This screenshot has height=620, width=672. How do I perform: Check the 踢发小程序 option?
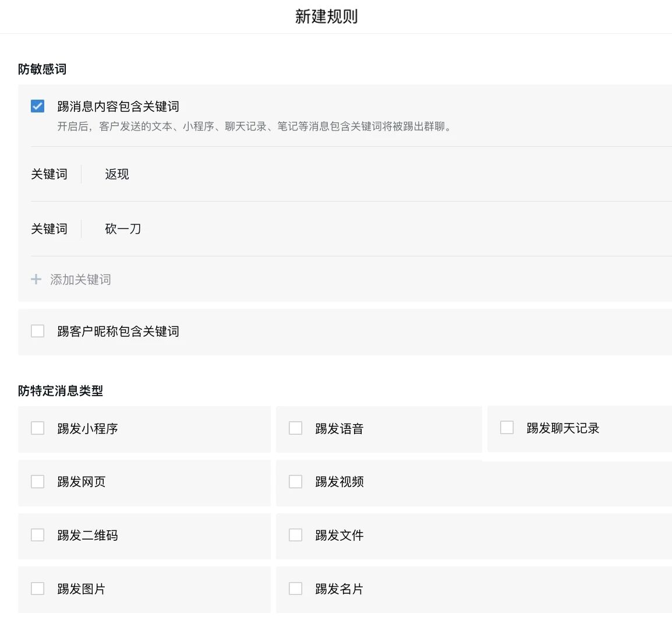(37, 428)
